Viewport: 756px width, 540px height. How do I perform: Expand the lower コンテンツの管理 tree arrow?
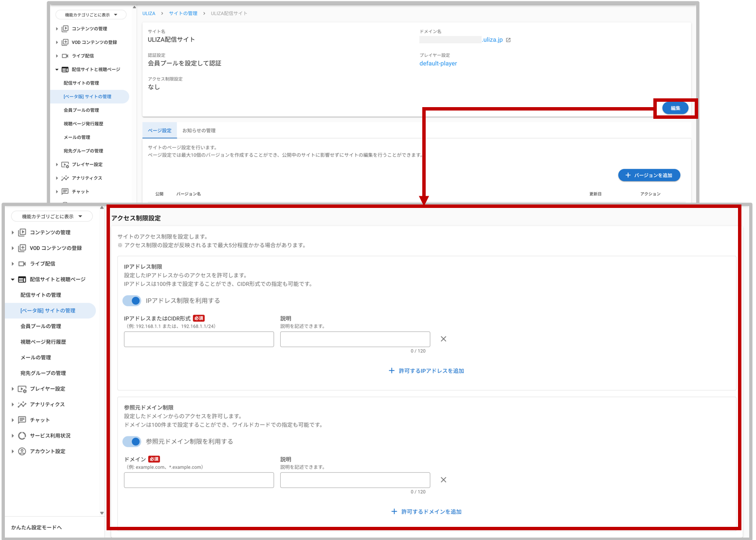coord(13,232)
